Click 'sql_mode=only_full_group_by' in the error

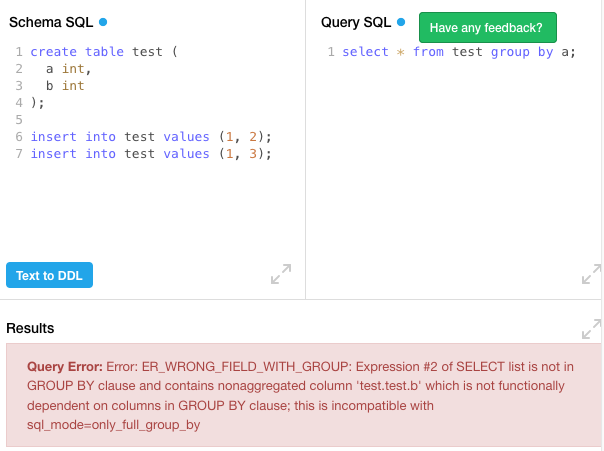coord(114,425)
